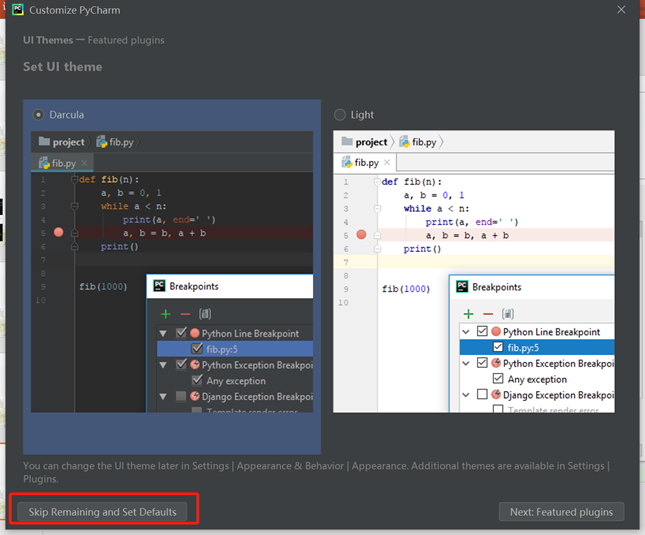Click fold marker beside def fib in Light
Viewport: 645px width, 535px height.
click(377, 181)
